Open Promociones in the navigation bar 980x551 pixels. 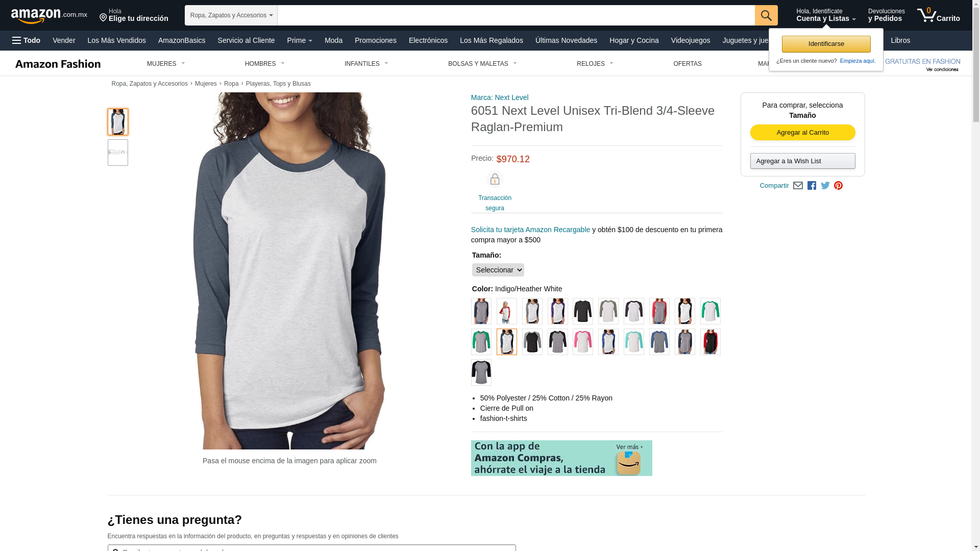click(x=375, y=40)
